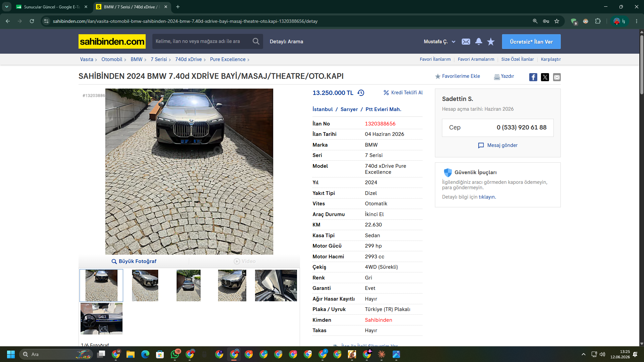The image size is (644, 362).
Task: Open Favori İlanlarım
Action: (435, 59)
